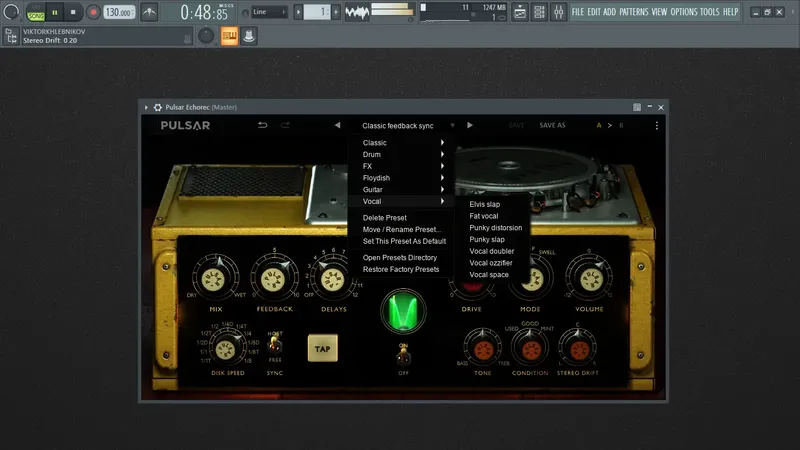Load the Punky distorsion preset

tap(493, 228)
